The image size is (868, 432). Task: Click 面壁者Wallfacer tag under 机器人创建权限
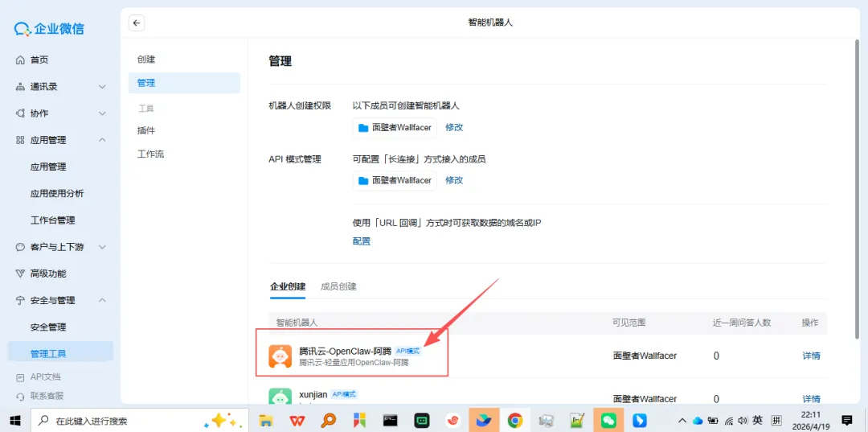395,127
